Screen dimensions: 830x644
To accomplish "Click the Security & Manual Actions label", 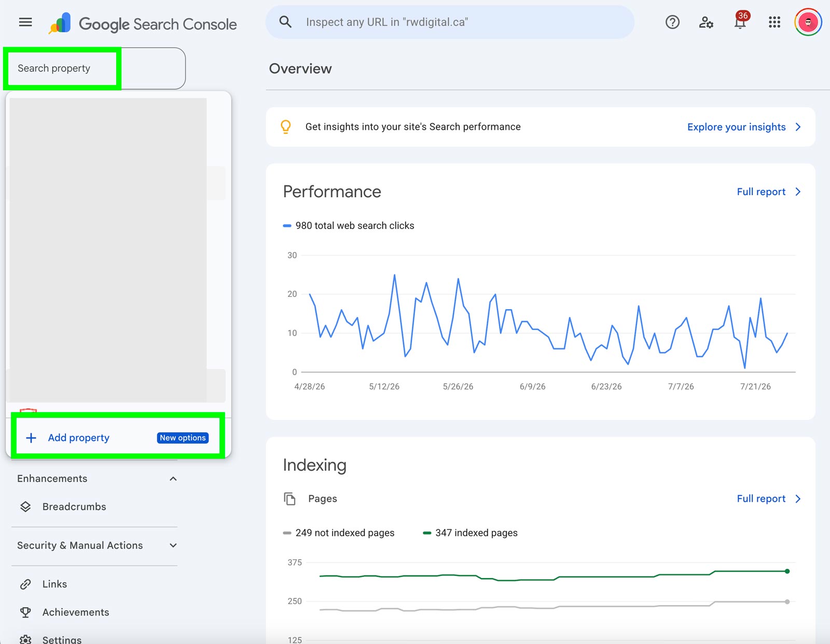I will point(80,545).
